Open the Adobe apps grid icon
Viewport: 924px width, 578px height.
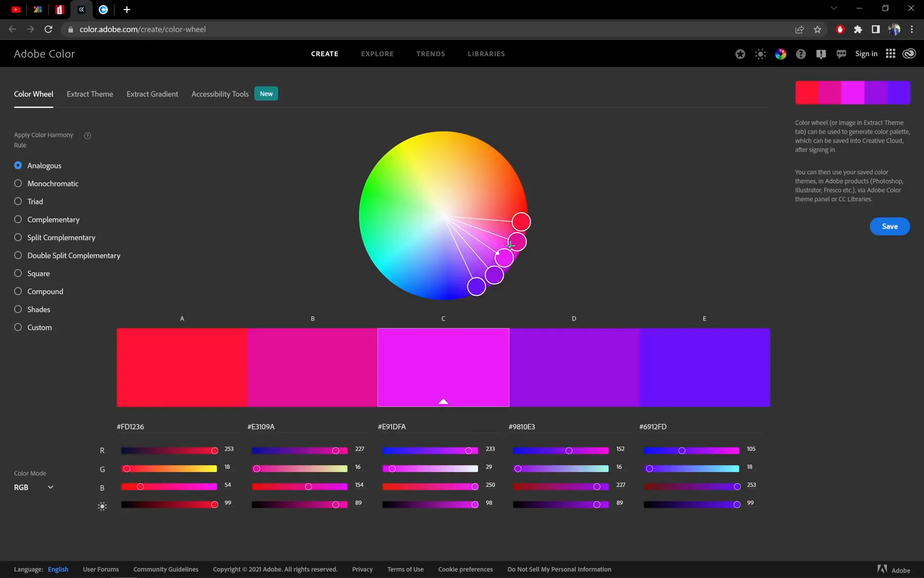[x=890, y=54]
